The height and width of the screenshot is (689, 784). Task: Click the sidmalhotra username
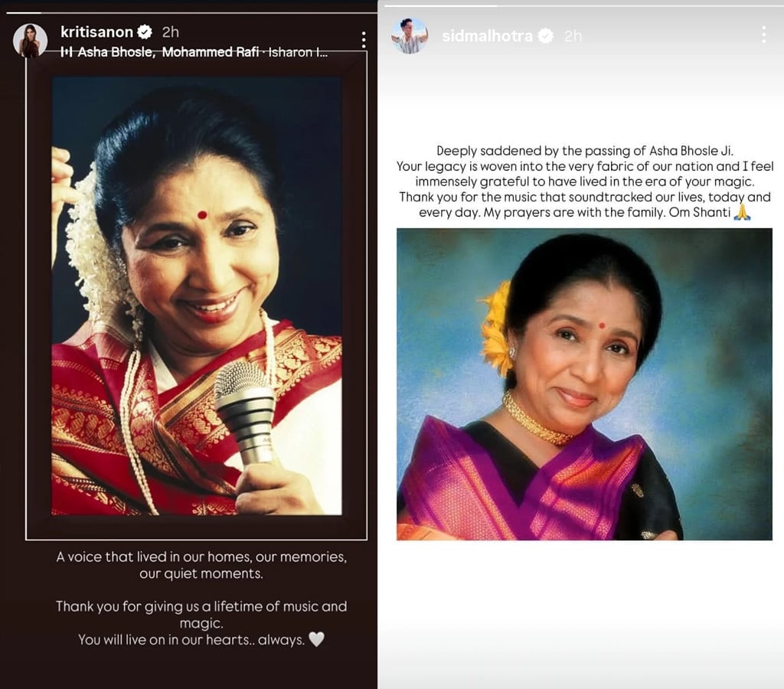click(x=487, y=36)
